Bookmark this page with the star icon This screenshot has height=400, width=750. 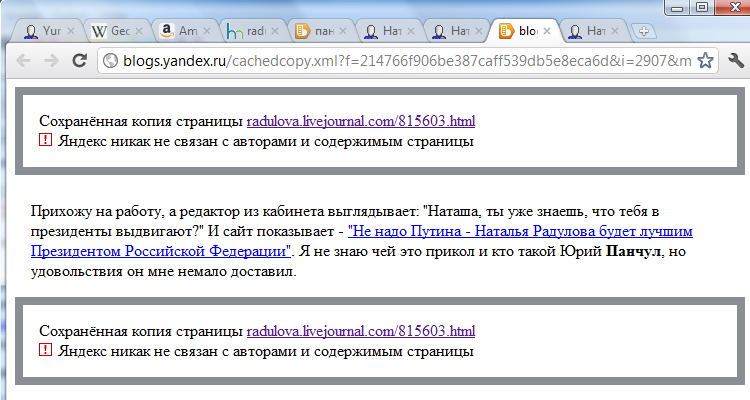pyautogui.click(x=705, y=60)
